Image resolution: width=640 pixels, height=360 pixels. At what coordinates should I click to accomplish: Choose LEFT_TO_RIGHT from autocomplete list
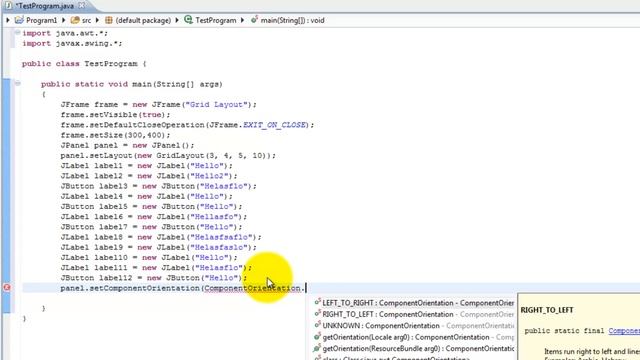[x=414, y=303]
